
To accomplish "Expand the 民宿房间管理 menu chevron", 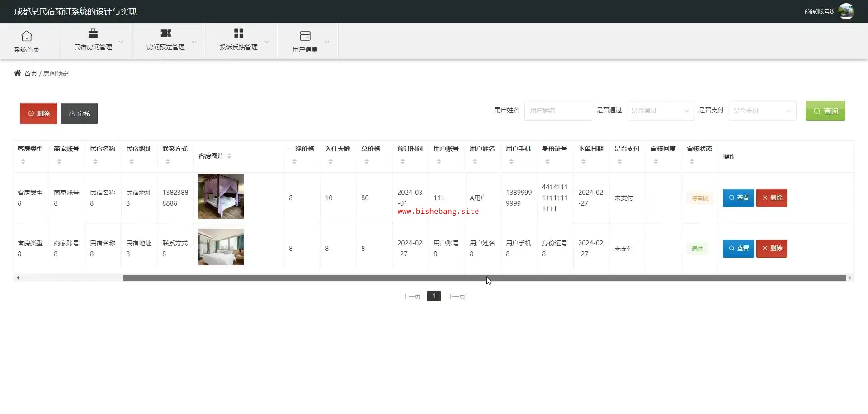I will tap(121, 42).
